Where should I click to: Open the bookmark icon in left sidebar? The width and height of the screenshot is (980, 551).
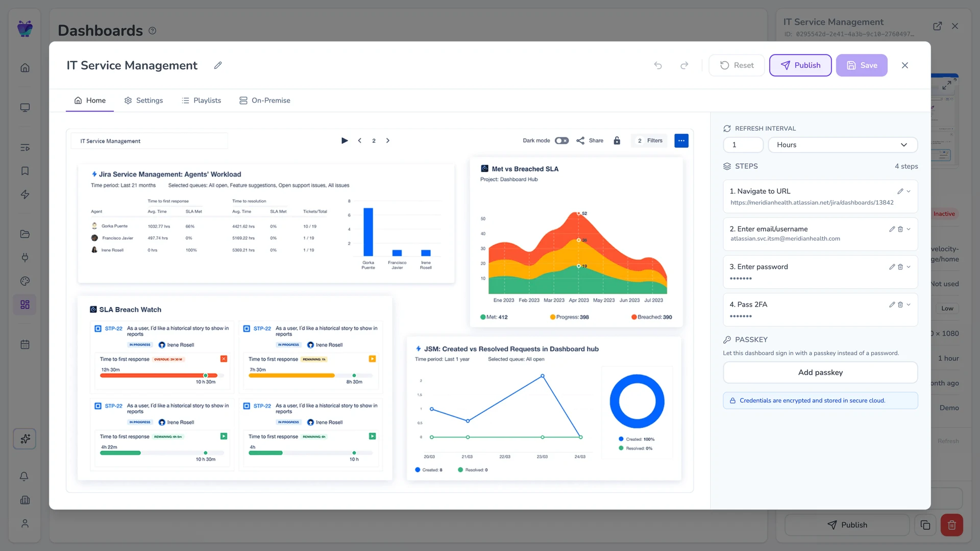click(x=24, y=171)
